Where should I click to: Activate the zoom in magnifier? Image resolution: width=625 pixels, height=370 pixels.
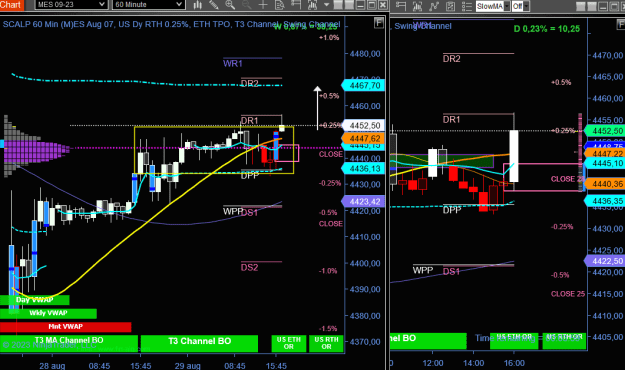point(230,5)
